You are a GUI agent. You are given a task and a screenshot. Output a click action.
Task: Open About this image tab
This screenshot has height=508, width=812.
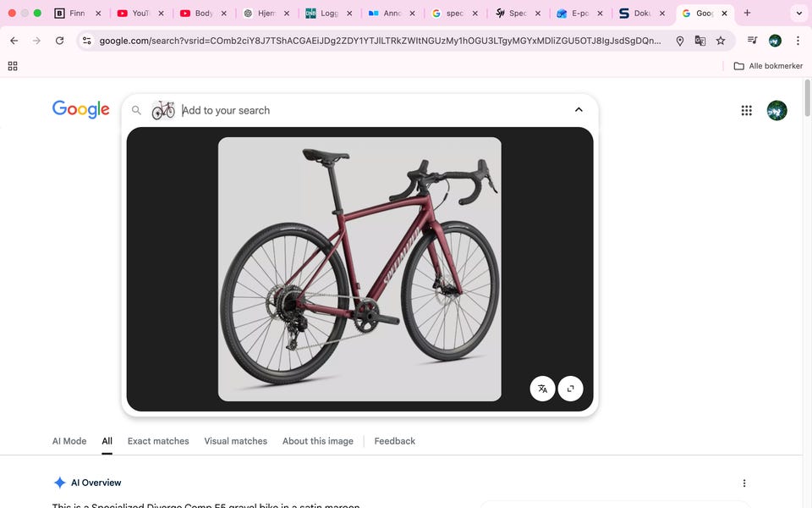coord(318,441)
